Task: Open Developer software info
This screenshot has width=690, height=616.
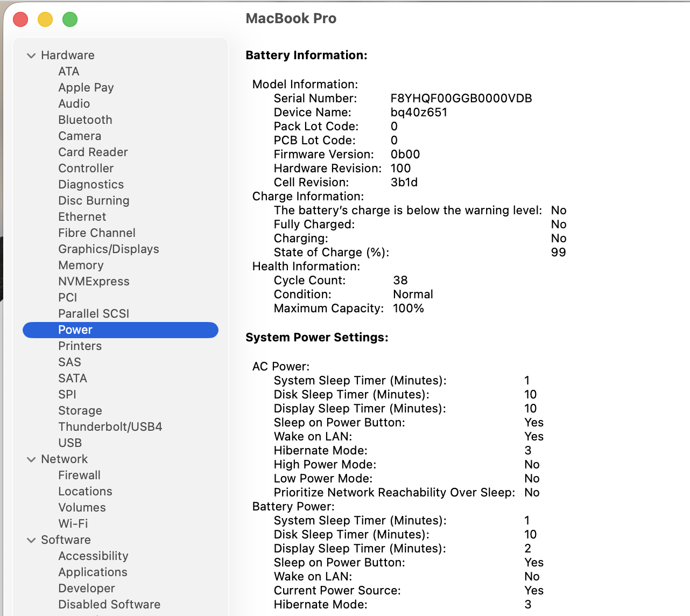Action: pyautogui.click(x=87, y=589)
